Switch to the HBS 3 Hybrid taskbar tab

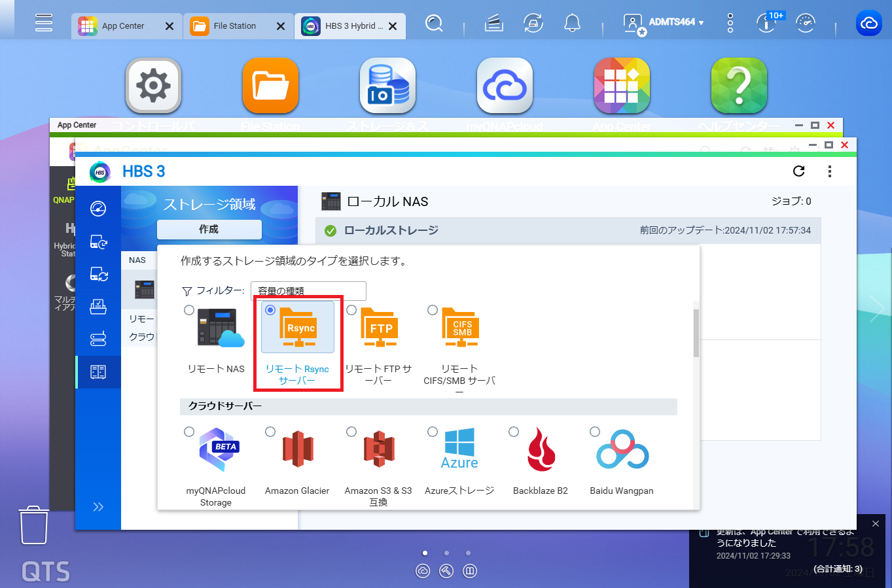(x=350, y=26)
